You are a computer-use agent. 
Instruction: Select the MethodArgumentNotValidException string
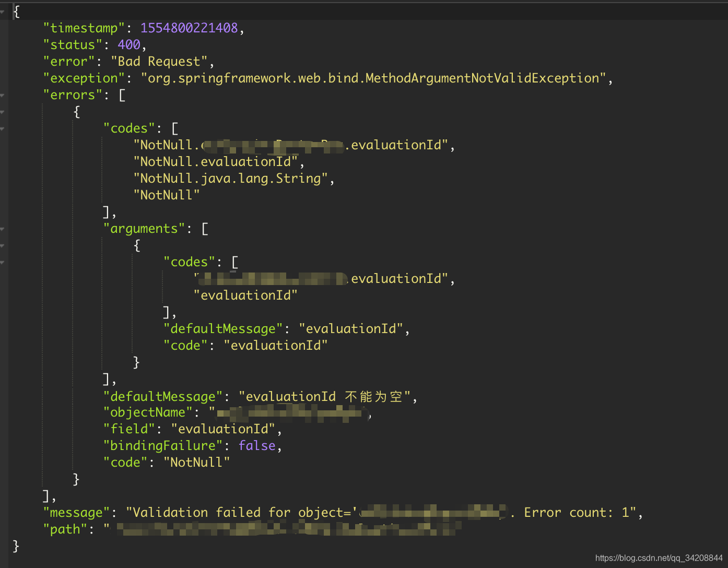click(373, 78)
